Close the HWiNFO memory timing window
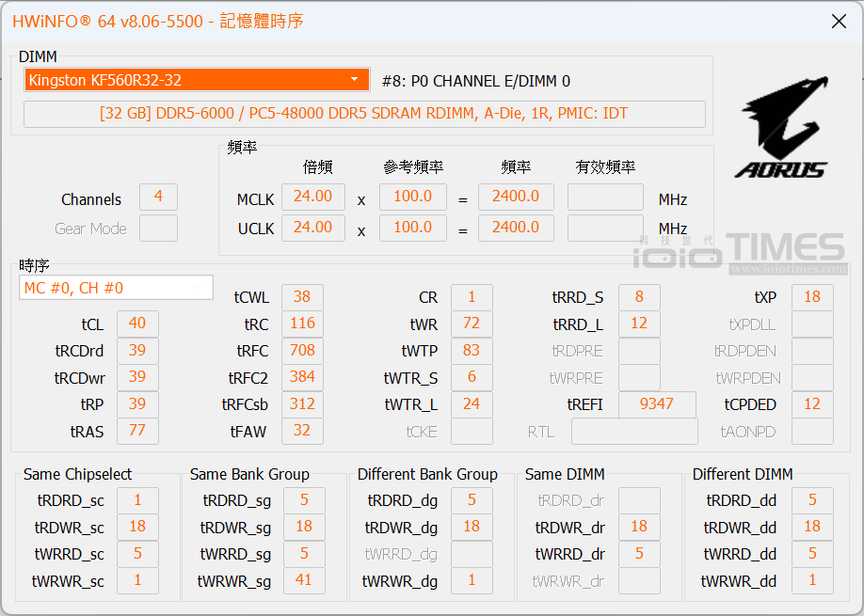The width and height of the screenshot is (864, 616). coord(836,22)
